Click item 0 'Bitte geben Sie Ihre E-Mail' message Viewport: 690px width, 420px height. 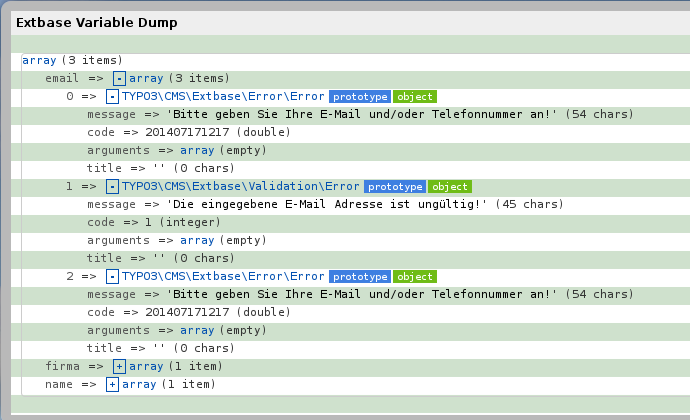pos(362,114)
